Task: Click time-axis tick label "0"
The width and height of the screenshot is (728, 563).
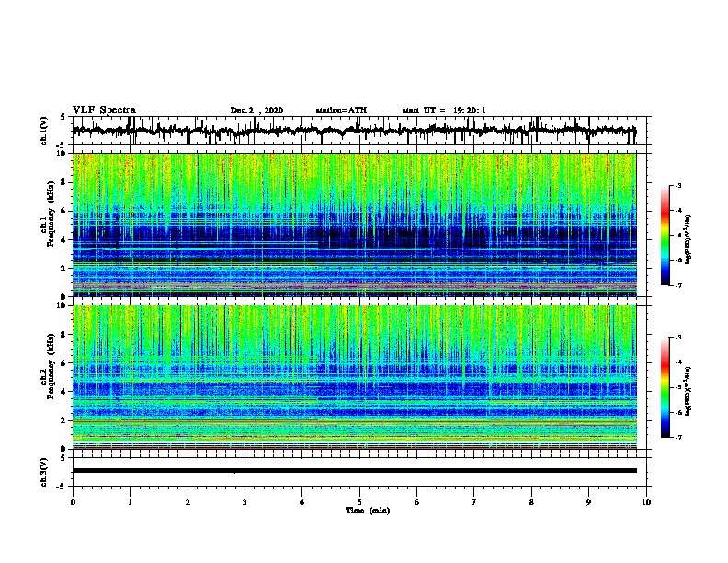Action: (73, 502)
